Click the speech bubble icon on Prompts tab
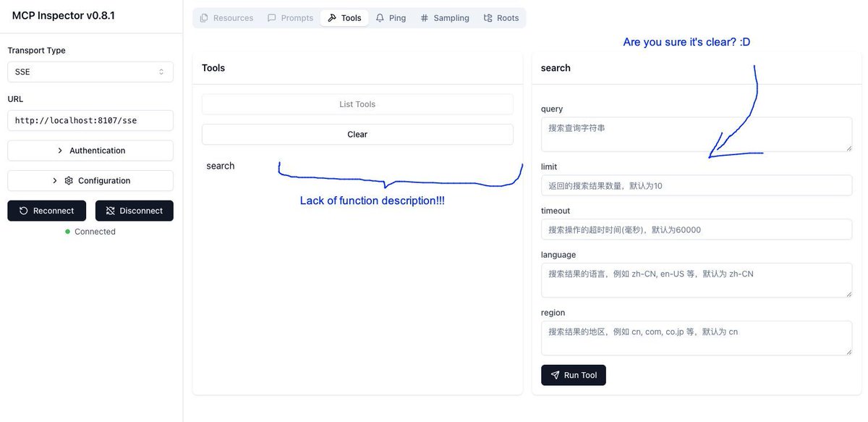The height and width of the screenshot is (422, 868). click(x=272, y=18)
